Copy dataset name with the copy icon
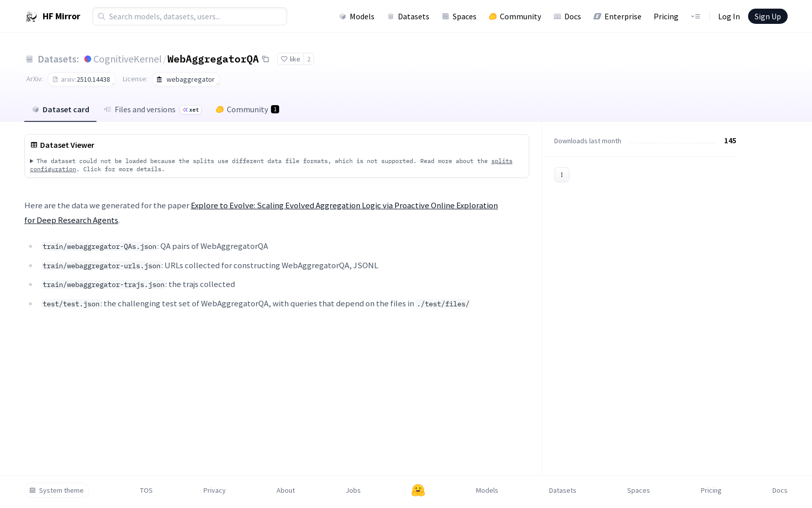 point(265,59)
